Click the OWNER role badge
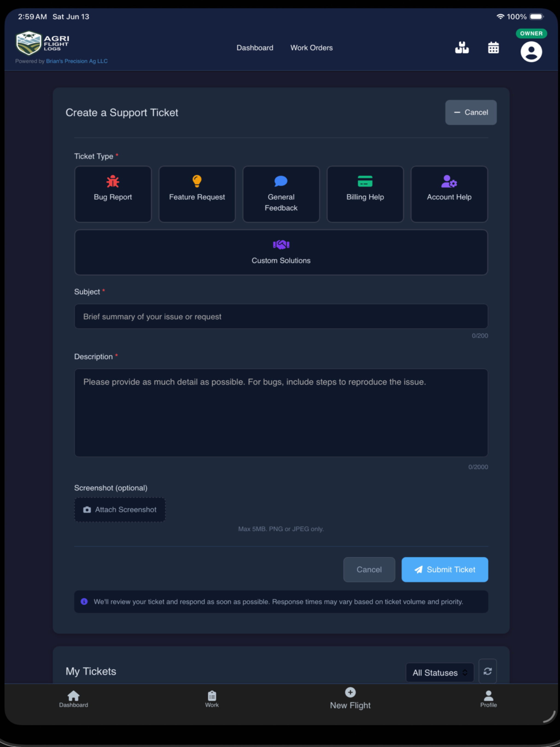Screen dimensions: 560x747 531,33
